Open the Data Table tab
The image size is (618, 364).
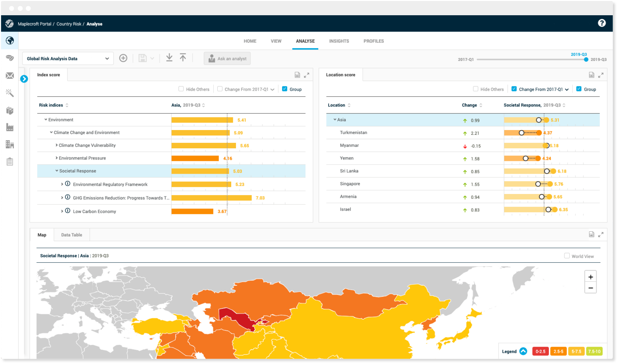[x=72, y=235]
